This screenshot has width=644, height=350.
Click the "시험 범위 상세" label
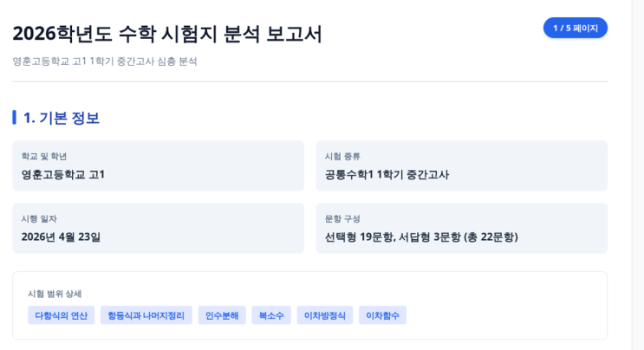pyautogui.click(x=55, y=294)
